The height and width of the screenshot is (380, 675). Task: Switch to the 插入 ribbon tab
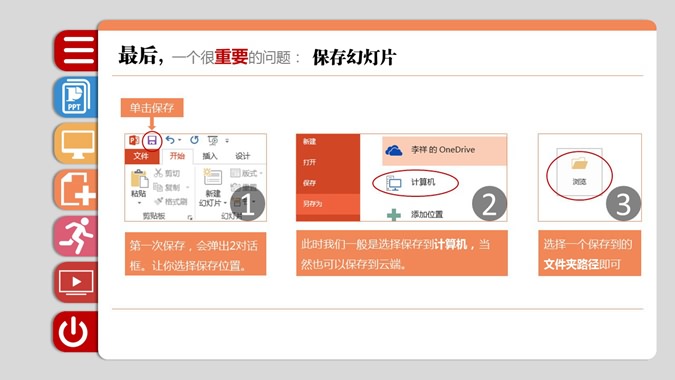(x=210, y=156)
